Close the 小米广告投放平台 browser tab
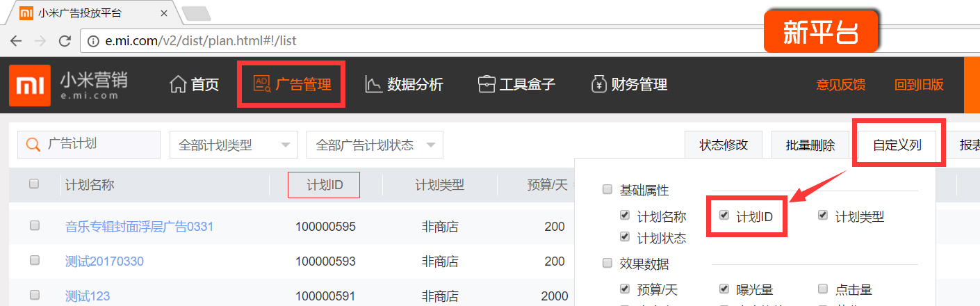This screenshot has height=306, width=980. tap(164, 13)
